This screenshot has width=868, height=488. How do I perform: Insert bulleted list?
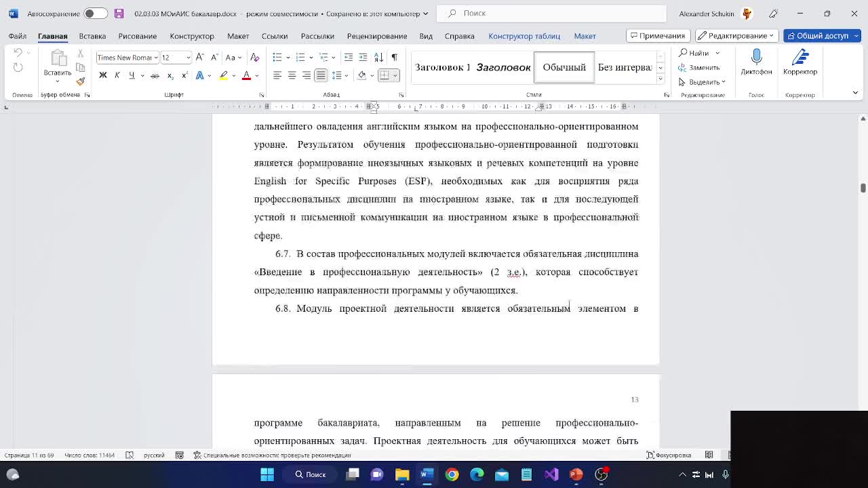click(277, 58)
